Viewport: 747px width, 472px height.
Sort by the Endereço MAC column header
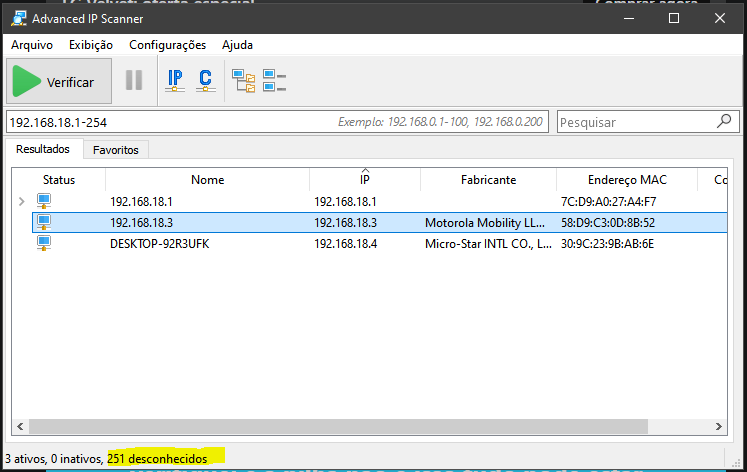(627, 180)
